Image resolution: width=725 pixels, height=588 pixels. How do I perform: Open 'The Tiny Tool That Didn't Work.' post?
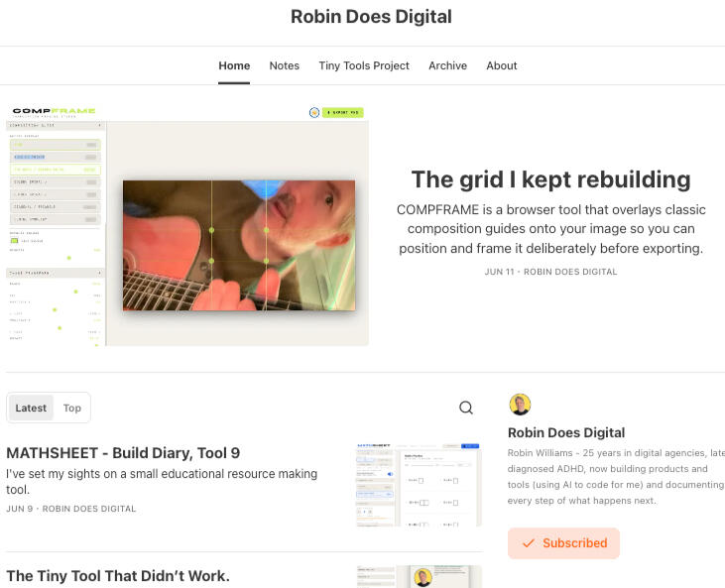click(x=118, y=576)
